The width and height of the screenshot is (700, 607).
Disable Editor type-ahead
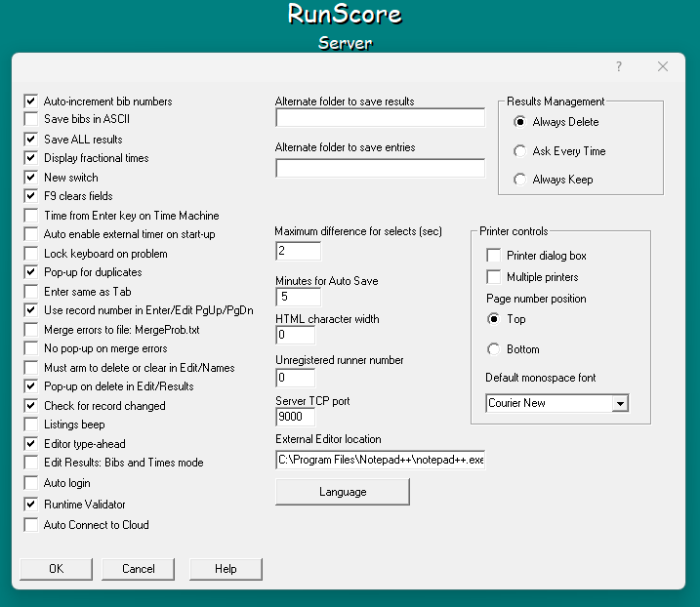[31, 444]
